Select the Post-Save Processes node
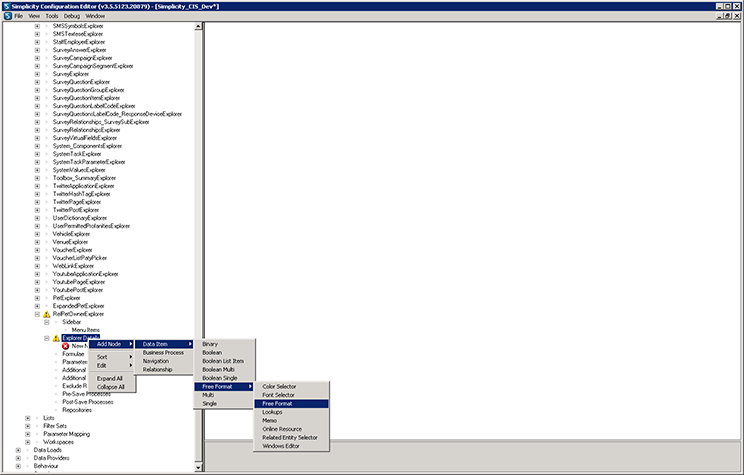744x475 pixels. click(88, 402)
